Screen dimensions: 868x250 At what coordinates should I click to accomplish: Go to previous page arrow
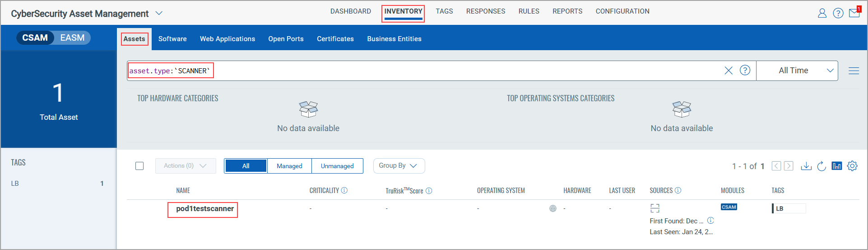pos(776,166)
